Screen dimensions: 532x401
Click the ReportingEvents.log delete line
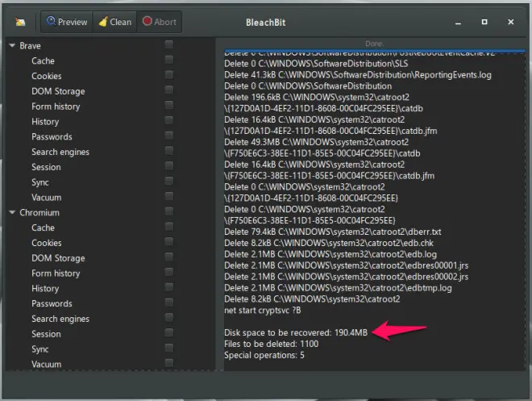pos(358,75)
